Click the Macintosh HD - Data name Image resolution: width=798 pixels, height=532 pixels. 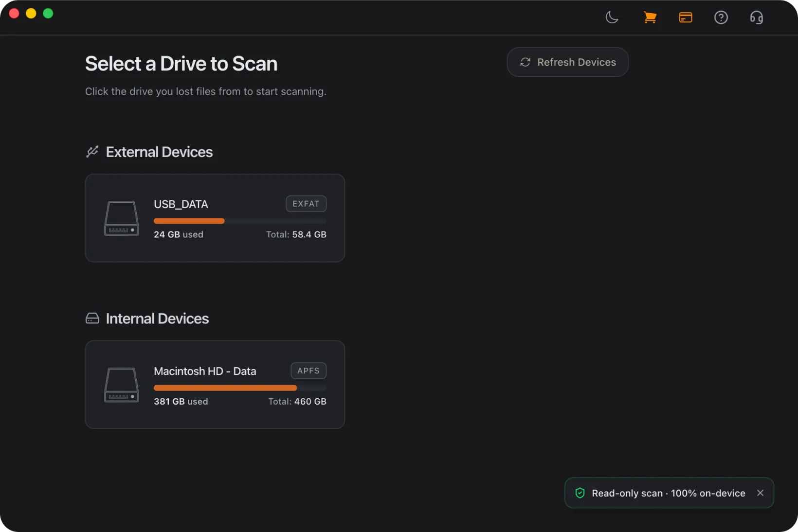pyautogui.click(x=205, y=371)
